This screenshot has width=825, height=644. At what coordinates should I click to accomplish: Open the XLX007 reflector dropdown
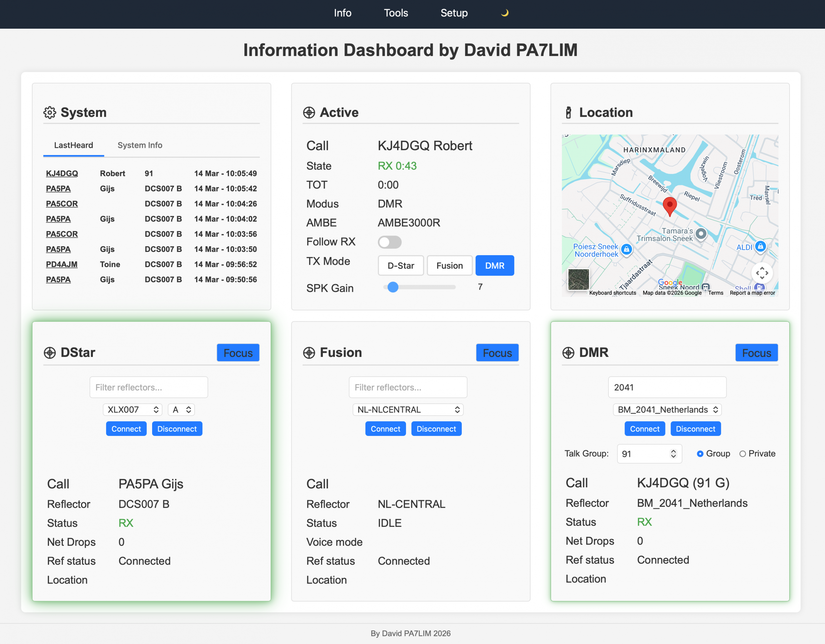pos(132,409)
